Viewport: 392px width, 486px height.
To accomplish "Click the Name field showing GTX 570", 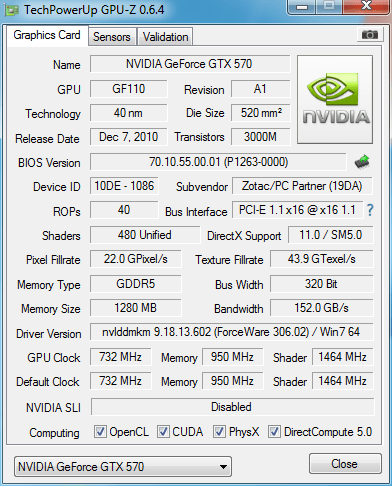I will (x=190, y=64).
